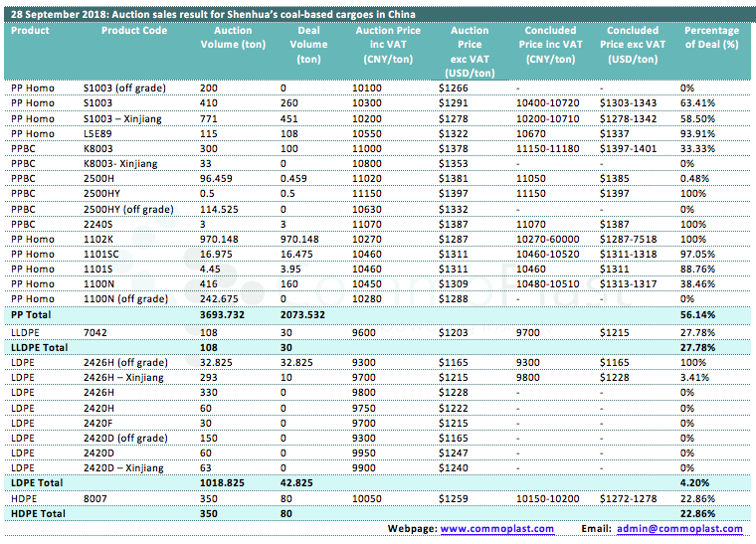Click the HDPE Total row label

point(36,513)
